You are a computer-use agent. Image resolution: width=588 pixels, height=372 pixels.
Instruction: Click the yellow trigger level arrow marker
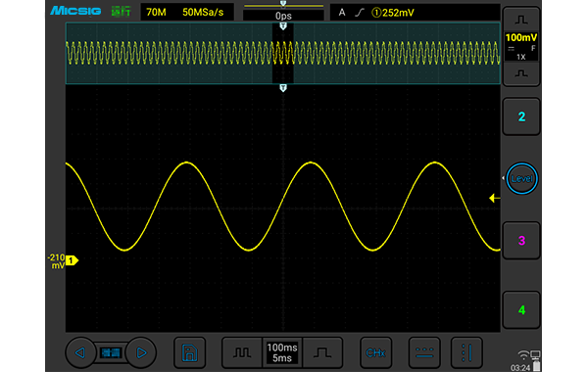[x=495, y=198]
